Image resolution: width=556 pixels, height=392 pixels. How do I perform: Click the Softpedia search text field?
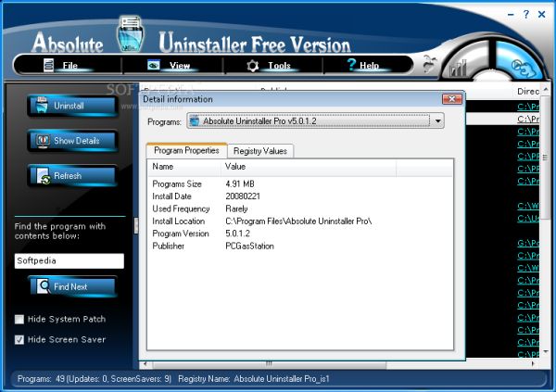tap(69, 260)
